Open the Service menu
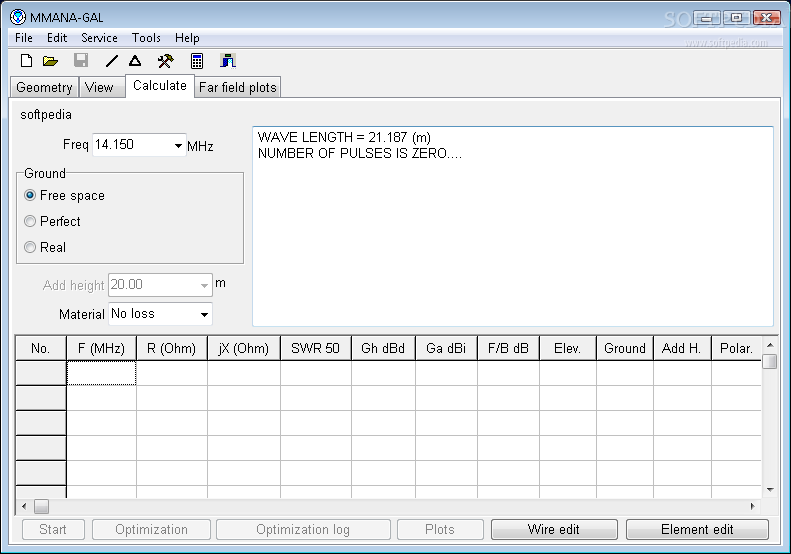 click(99, 38)
